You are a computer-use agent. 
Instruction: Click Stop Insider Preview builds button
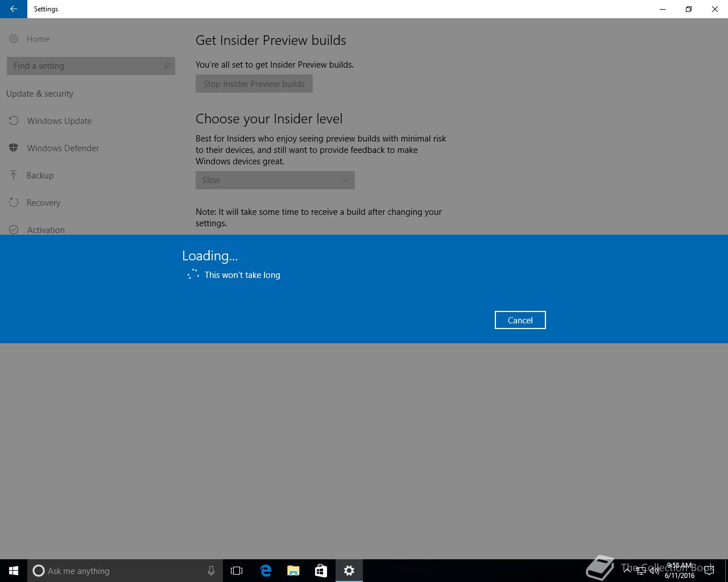[x=254, y=84]
